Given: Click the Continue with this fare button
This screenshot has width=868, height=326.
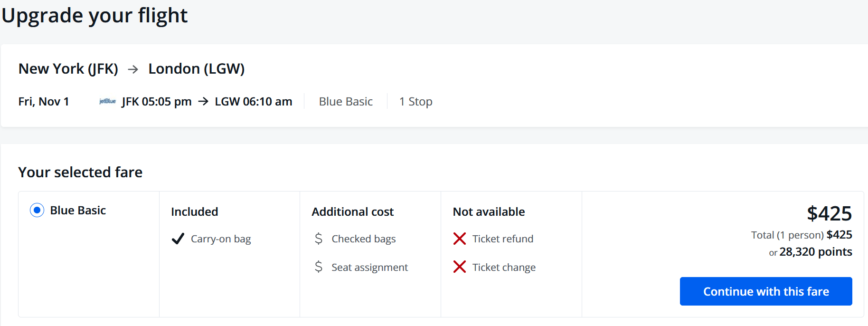Looking at the screenshot, I should point(765,291).
